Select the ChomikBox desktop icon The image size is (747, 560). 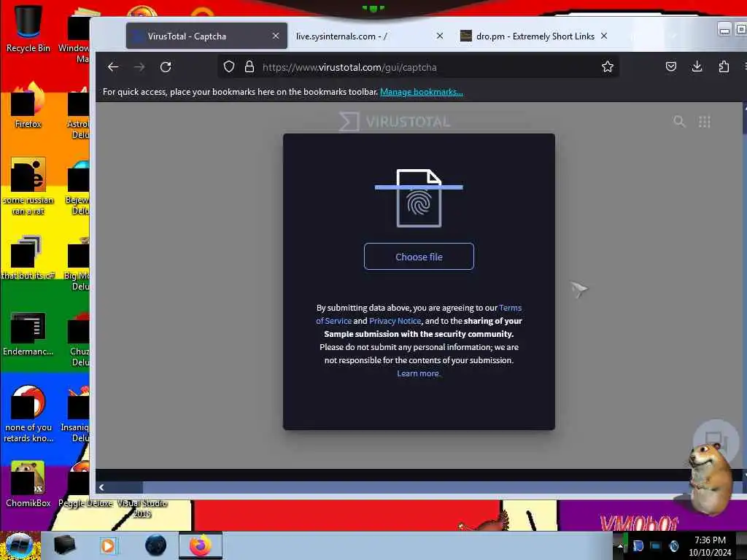point(28,484)
